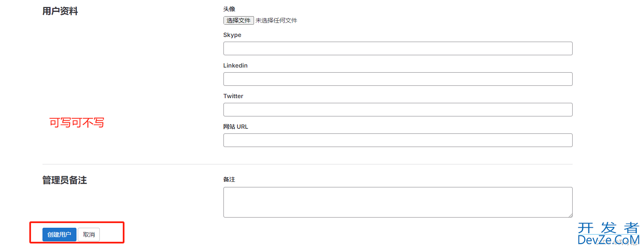Focus the 网站 URL text field
This screenshot has width=644, height=249.
(x=398, y=140)
